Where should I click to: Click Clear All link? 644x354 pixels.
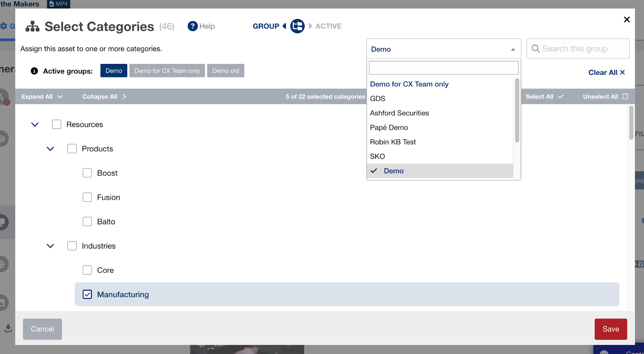(606, 72)
